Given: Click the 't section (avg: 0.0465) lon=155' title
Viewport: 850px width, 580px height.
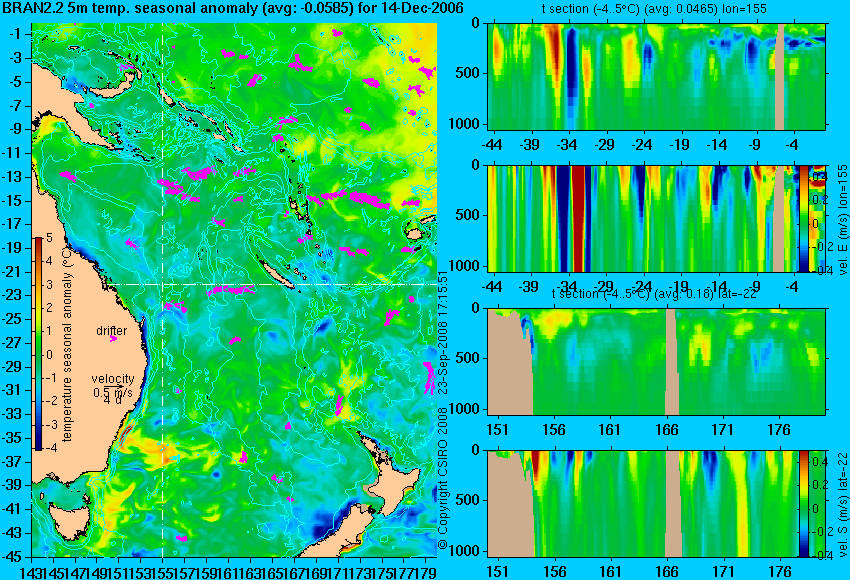Looking at the screenshot, I should tap(654, 8).
